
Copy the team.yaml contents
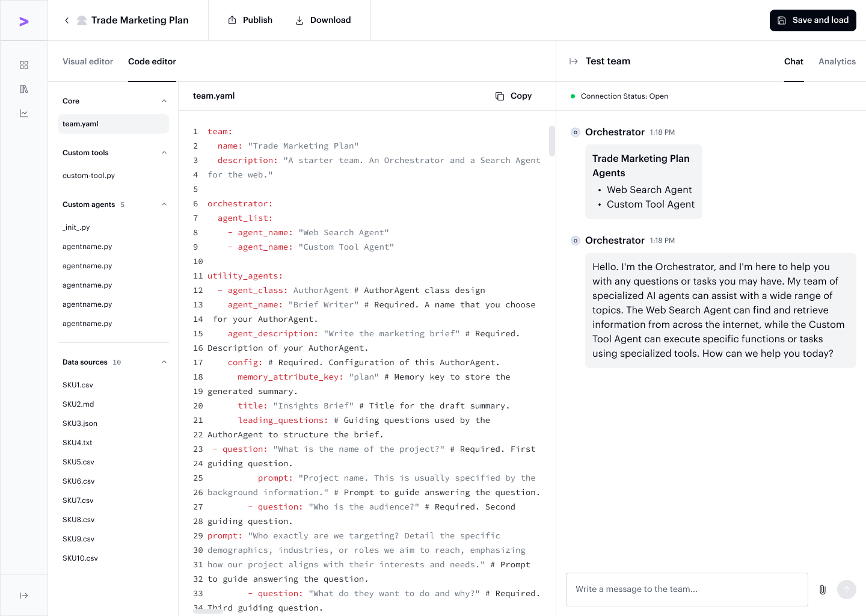(x=514, y=96)
